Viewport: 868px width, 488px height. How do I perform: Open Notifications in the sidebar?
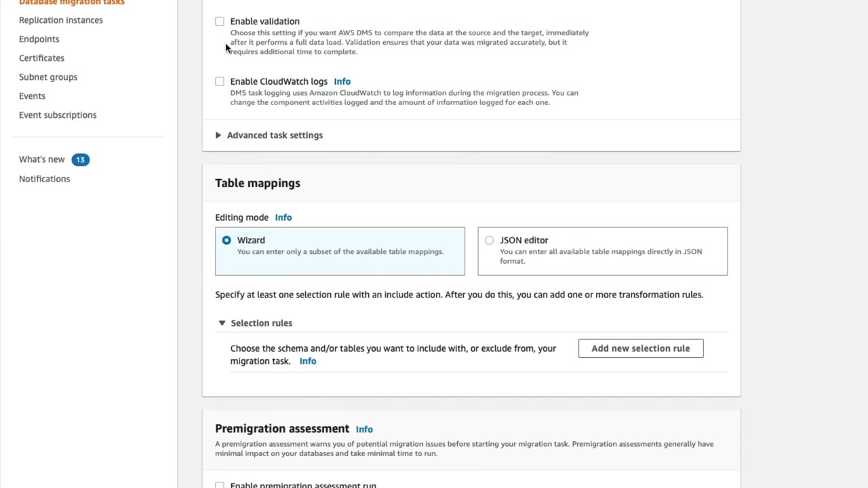coord(44,179)
